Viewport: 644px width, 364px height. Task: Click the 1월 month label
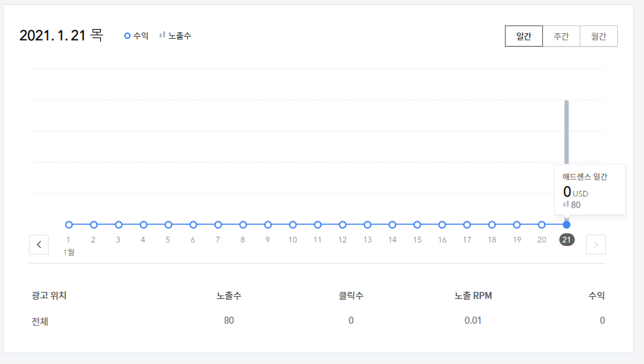point(68,252)
